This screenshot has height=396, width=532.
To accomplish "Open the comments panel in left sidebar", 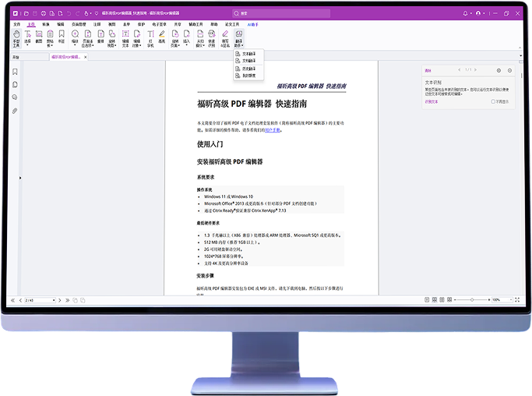I will (x=15, y=97).
